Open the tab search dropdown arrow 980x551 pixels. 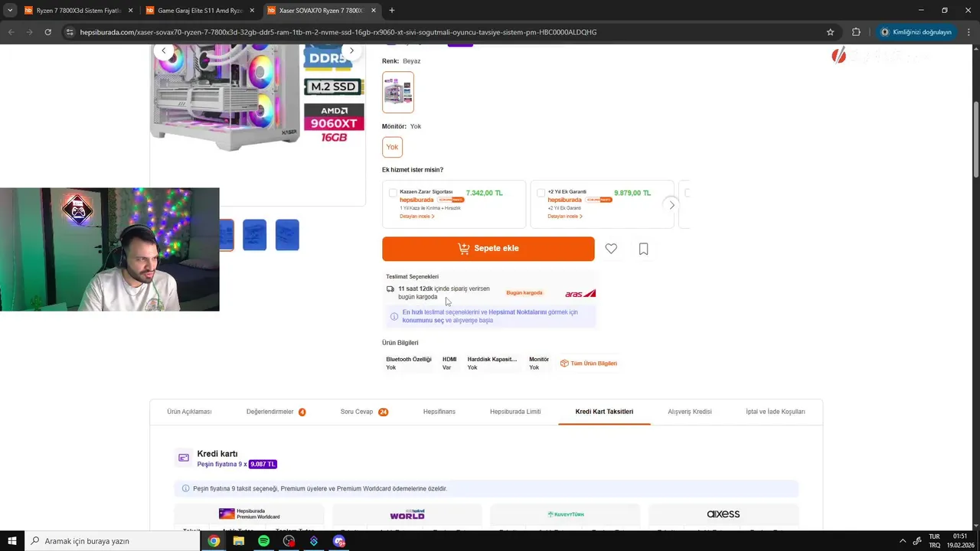(x=10, y=10)
